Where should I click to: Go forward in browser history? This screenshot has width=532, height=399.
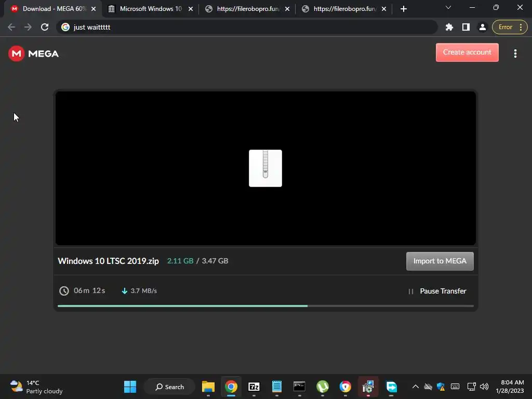tap(28, 27)
